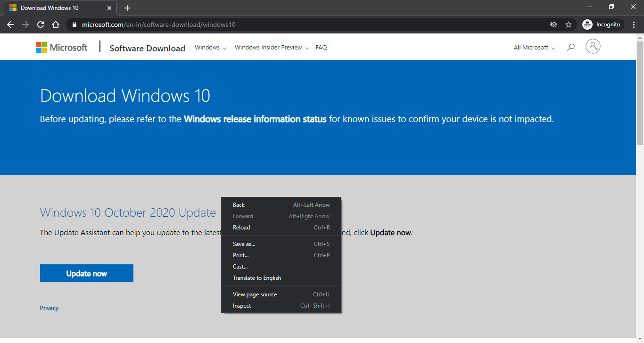Select Print... in the context menu

[281, 255]
